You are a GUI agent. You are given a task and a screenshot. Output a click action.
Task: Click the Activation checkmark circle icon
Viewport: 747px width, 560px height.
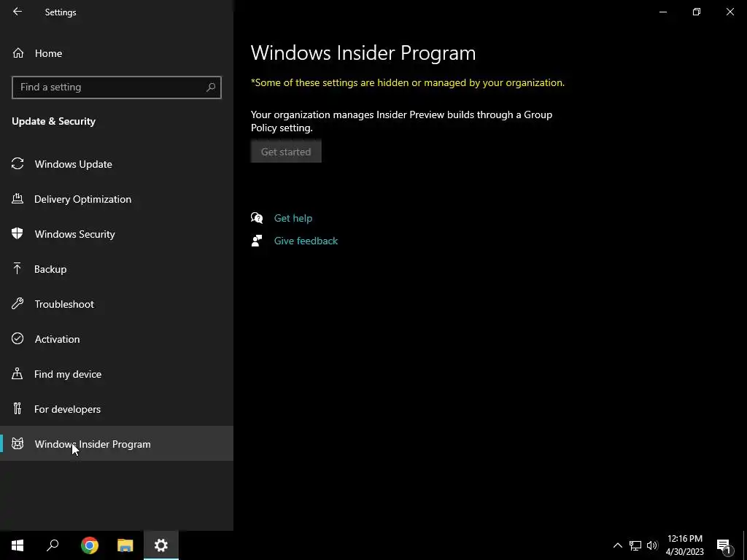click(18, 338)
